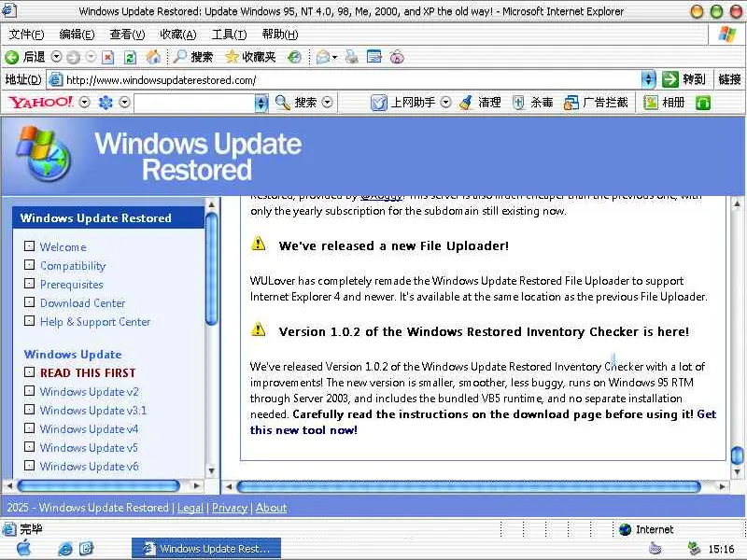Click the Refresh page icon
747x560 pixels.
[x=130, y=57]
